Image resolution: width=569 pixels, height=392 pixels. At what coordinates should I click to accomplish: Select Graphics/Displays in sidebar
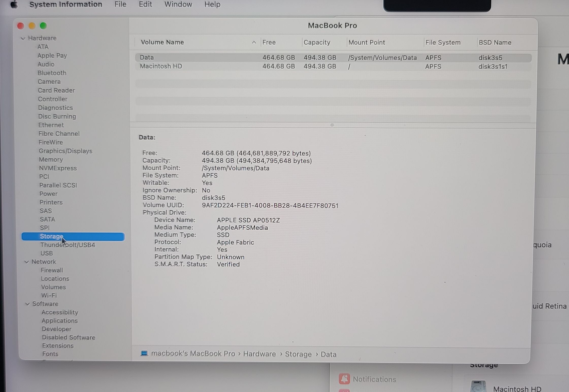[66, 151]
